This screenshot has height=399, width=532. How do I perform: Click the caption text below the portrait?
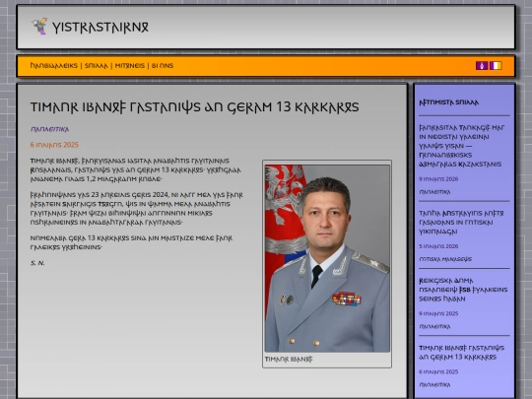pyautogui.click(x=289, y=360)
